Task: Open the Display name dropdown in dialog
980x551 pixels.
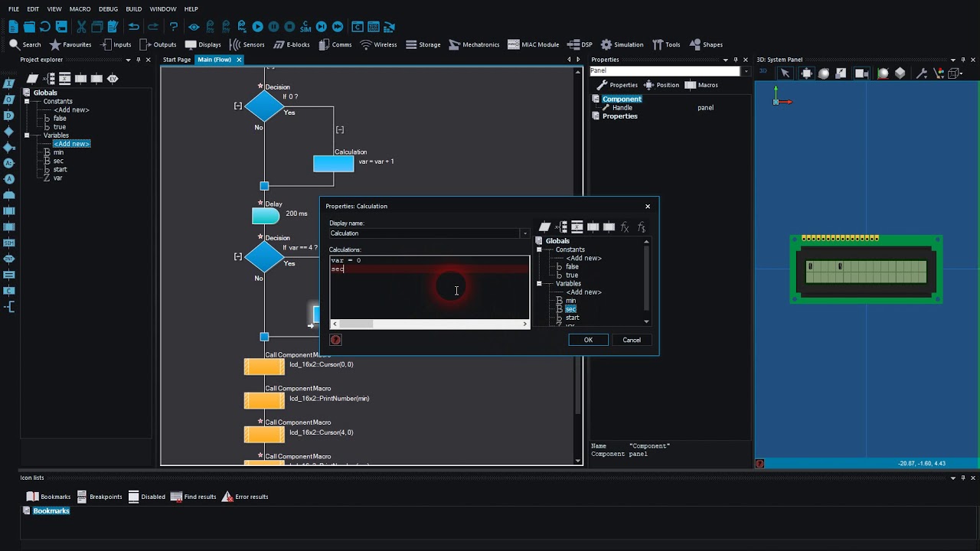Action: (524, 233)
